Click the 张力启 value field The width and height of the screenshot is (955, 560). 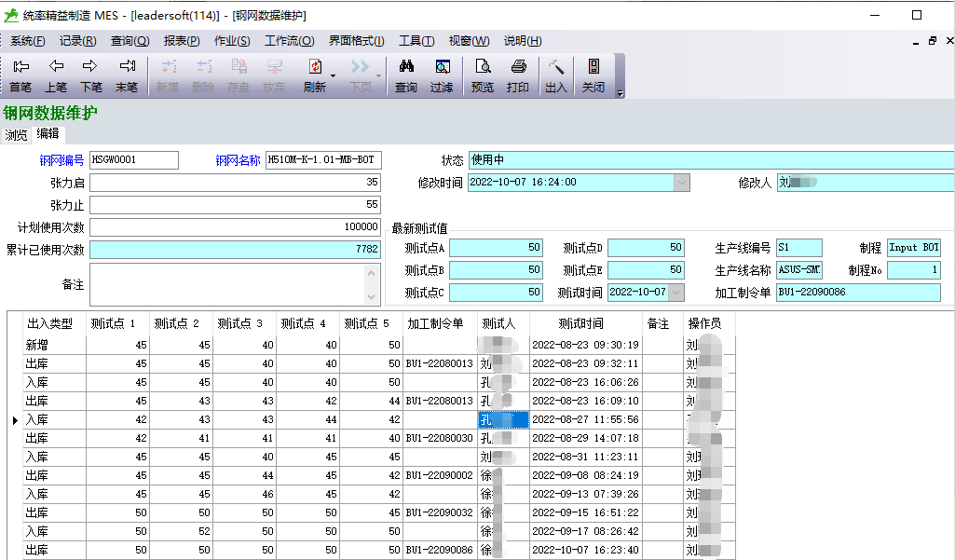[235, 183]
